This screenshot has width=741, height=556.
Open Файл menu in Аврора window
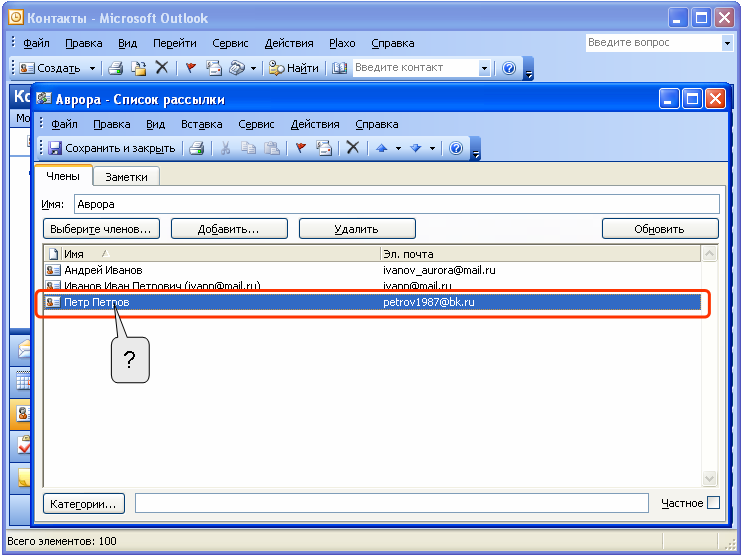click(x=64, y=124)
